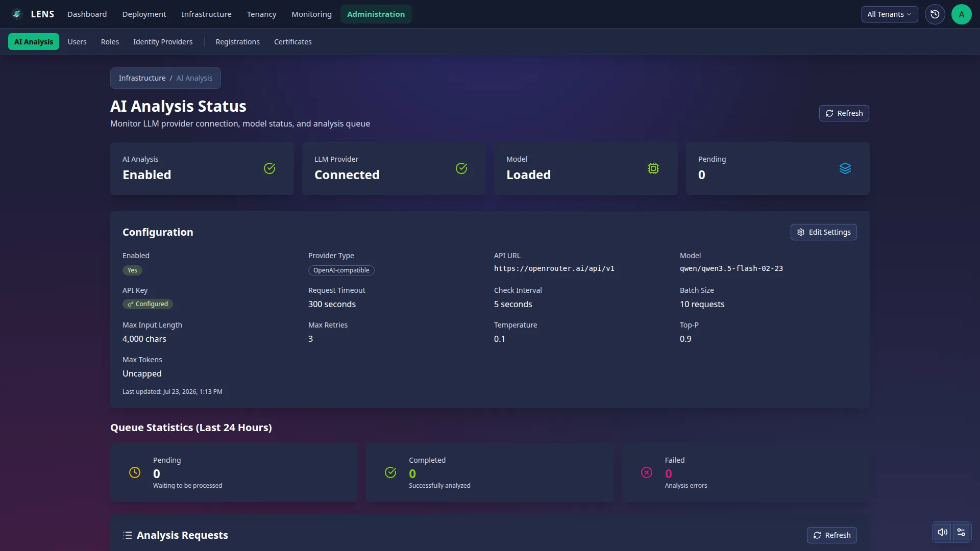
Task: Click the Temperature value 0.1
Action: 499,339
